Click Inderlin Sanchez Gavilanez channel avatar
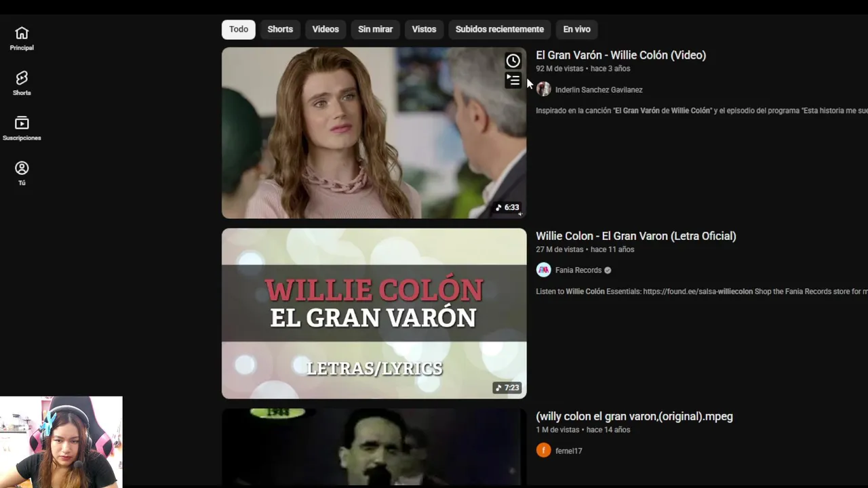 (x=544, y=89)
